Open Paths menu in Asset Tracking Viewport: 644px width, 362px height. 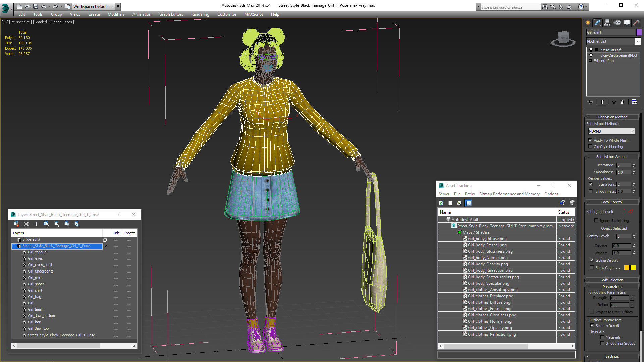point(470,194)
